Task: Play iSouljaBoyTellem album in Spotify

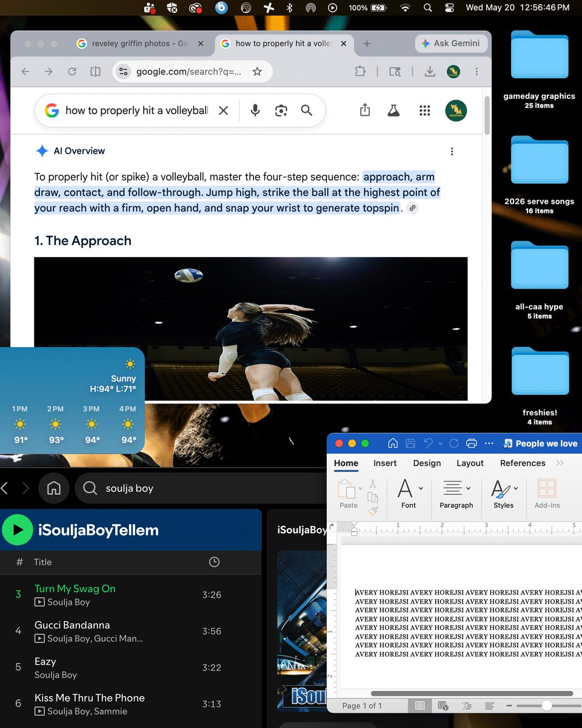Action: pos(18,530)
